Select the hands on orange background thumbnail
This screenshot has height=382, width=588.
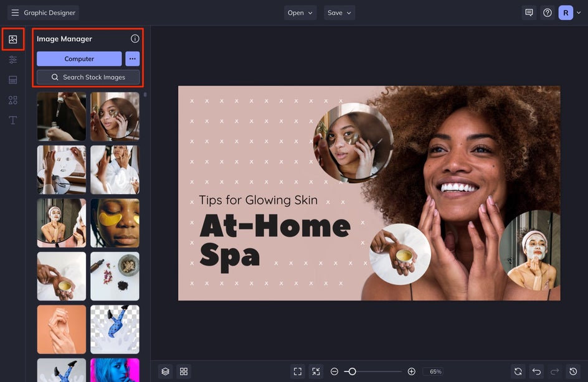pyautogui.click(x=62, y=329)
